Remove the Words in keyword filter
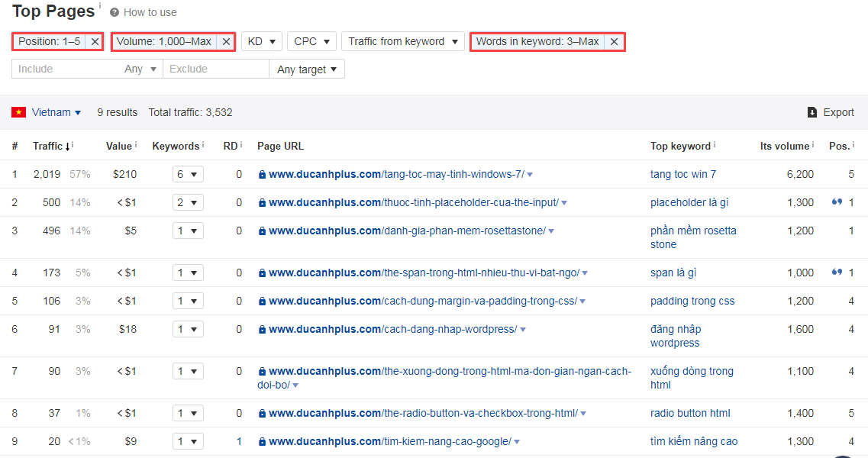This screenshot has height=458, width=868. pos(614,42)
